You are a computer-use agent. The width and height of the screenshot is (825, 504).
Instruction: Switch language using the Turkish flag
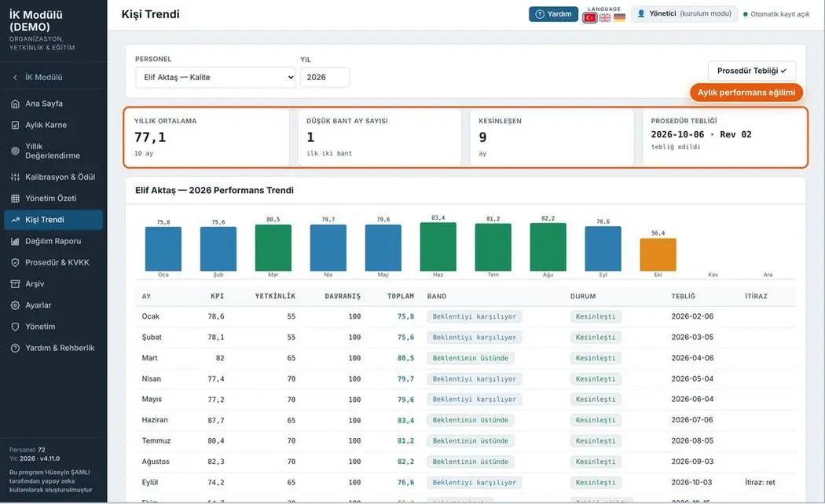coord(590,18)
